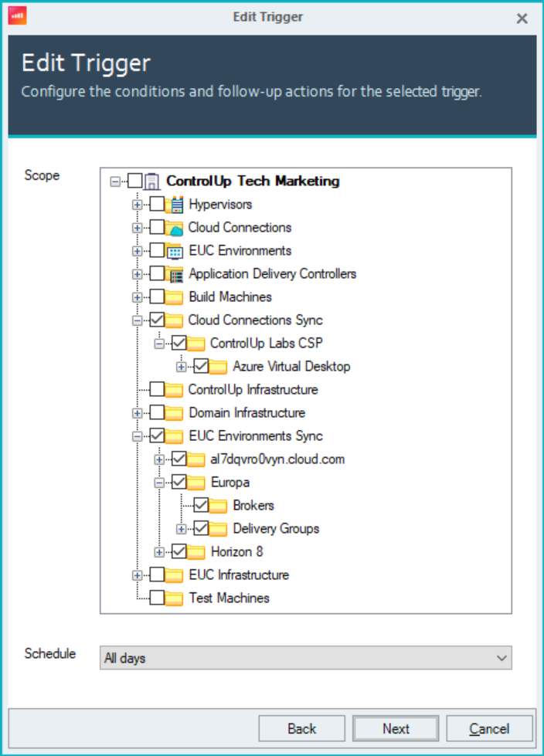Expand the Azure Virtual Desktop node

pyautogui.click(x=182, y=367)
